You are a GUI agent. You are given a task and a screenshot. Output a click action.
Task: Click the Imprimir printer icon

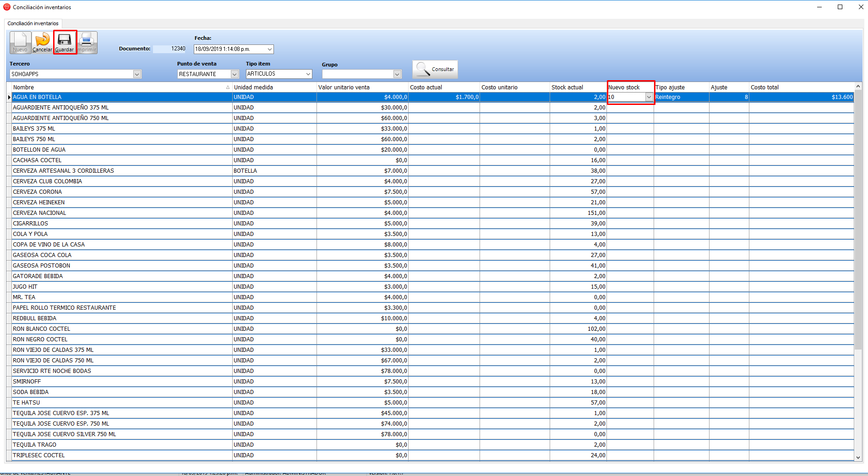(x=87, y=40)
